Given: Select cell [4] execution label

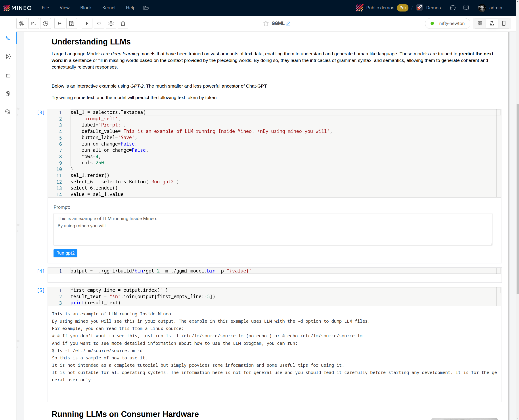Looking at the screenshot, I should coord(41,271).
